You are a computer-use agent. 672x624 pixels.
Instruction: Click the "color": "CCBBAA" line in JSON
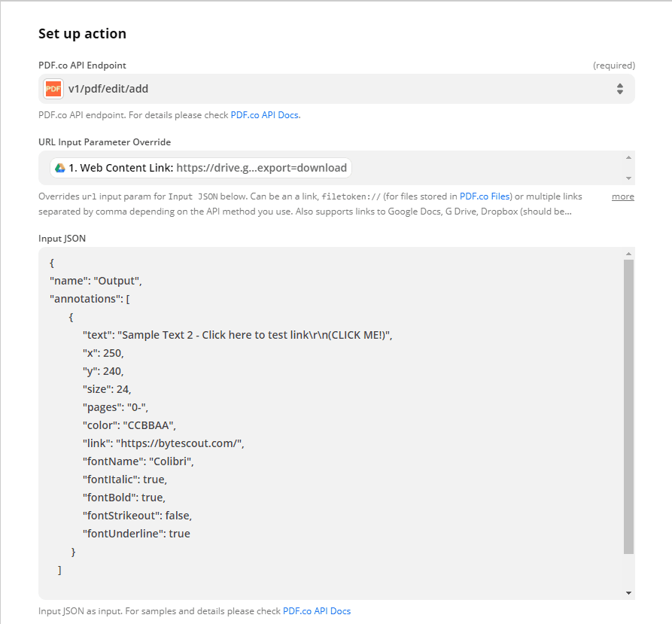click(129, 425)
